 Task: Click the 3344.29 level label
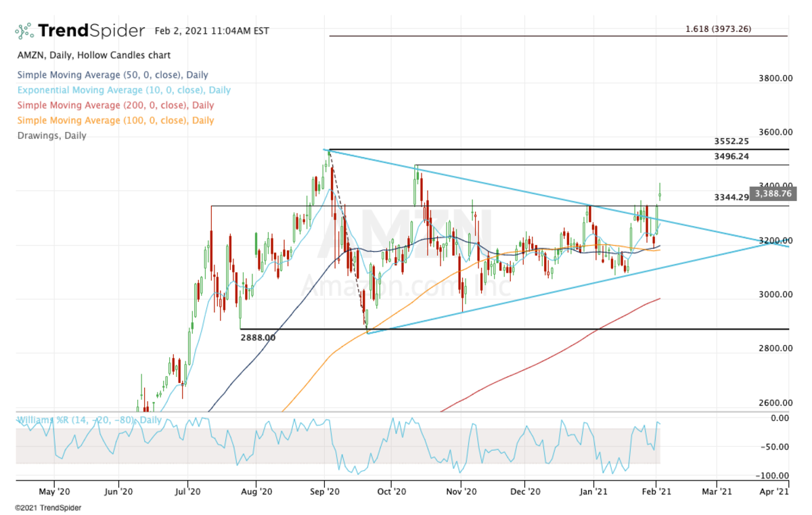click(731, 197)
